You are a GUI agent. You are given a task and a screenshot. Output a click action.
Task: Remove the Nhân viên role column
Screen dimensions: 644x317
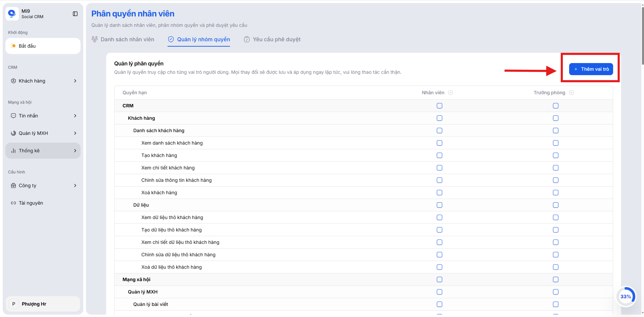click(451, 93)
